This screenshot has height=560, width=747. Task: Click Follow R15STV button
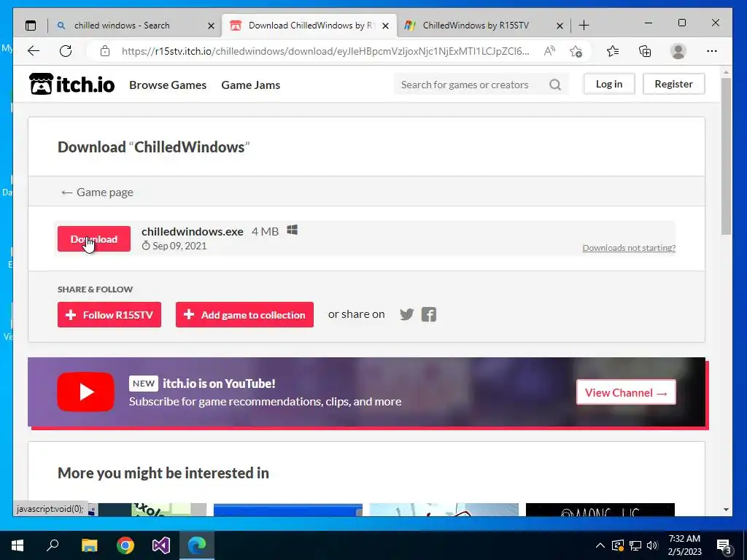click(109, 315)
